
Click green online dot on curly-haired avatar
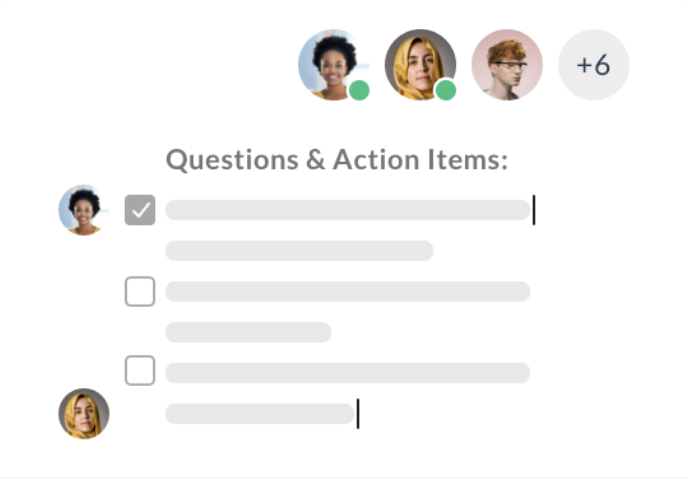coord(359,91)
